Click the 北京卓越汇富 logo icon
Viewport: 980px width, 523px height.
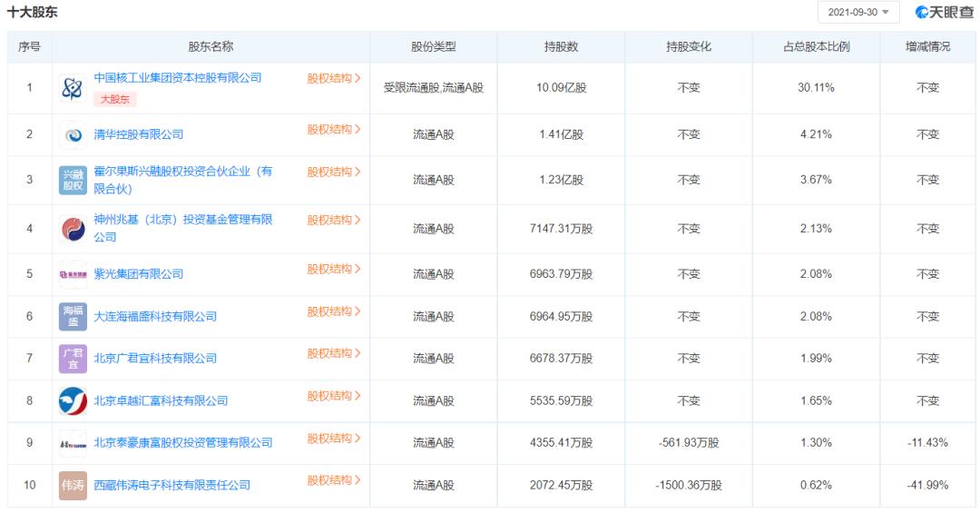click(73, 401)
